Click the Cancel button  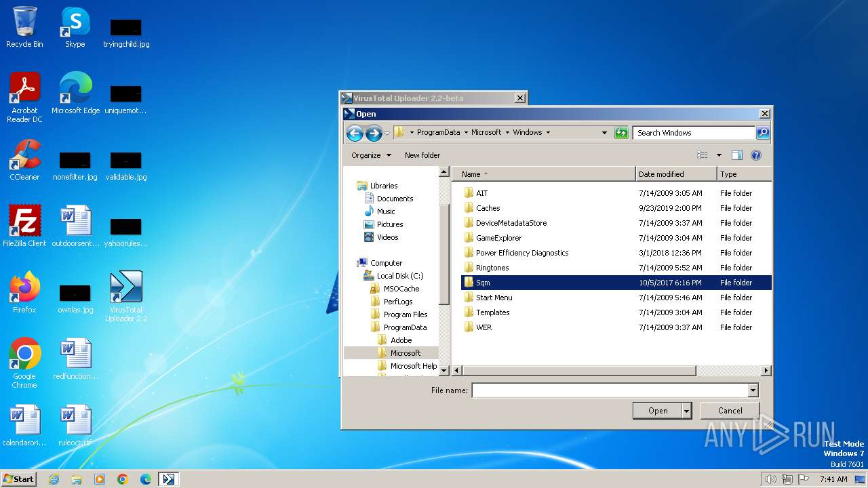pos(730,411)
